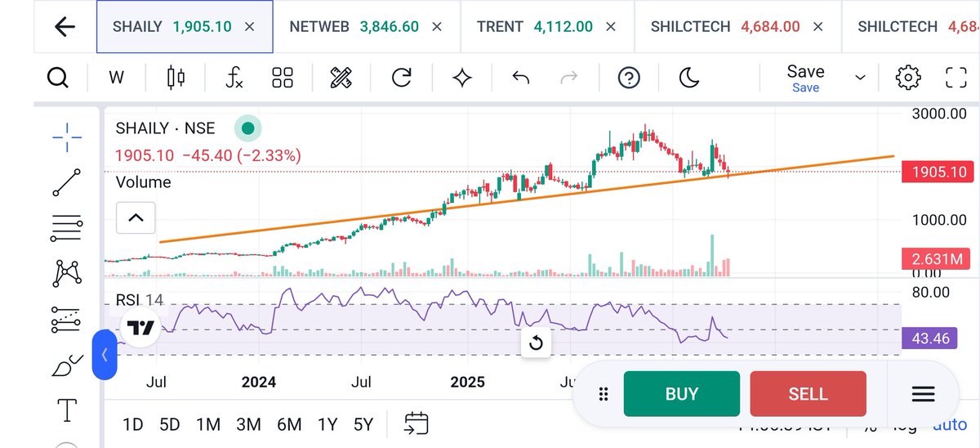Screen dimensions: 980x448
Task: Select the crosshair cursor tool
Action: point(66,137)
